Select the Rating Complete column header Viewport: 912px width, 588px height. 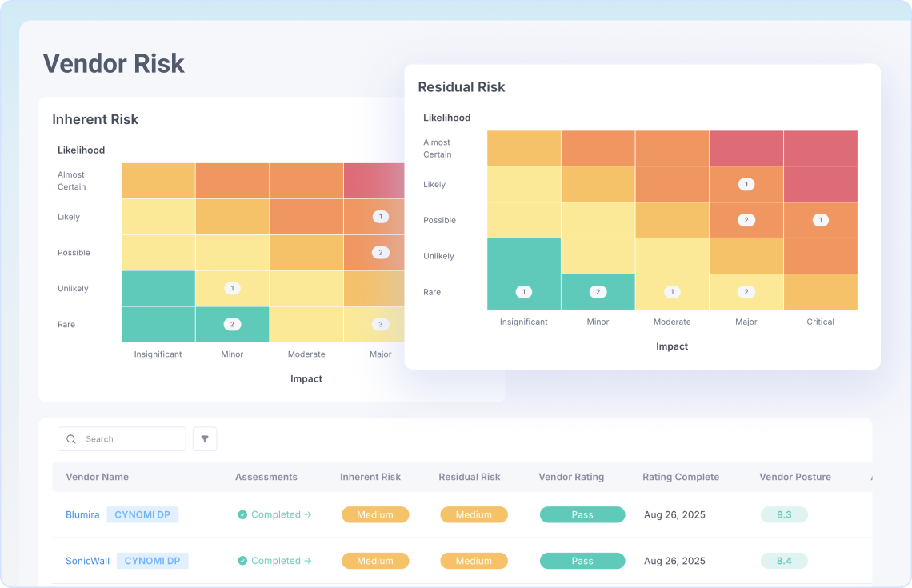click(x=680, y=477)
